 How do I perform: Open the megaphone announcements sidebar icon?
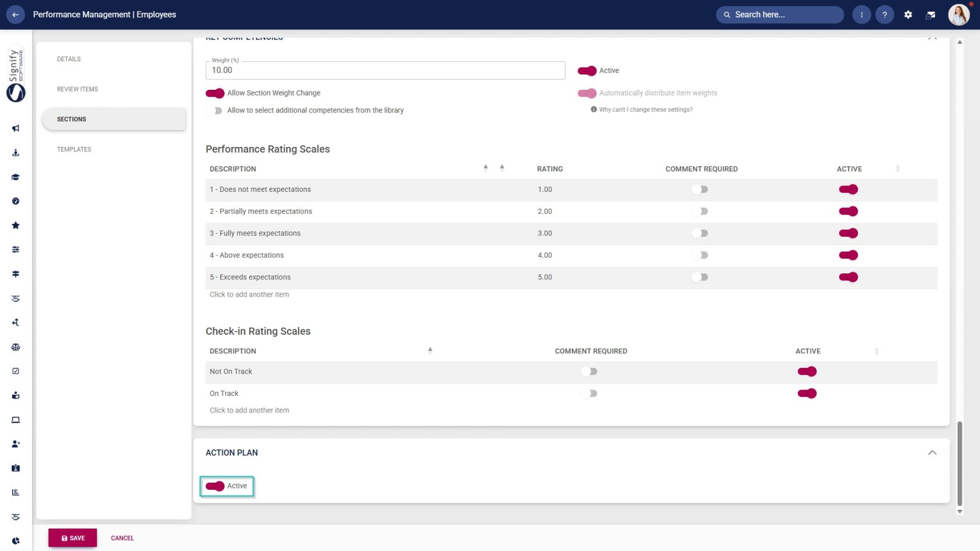pyautogui.click(x=16, y=128)
